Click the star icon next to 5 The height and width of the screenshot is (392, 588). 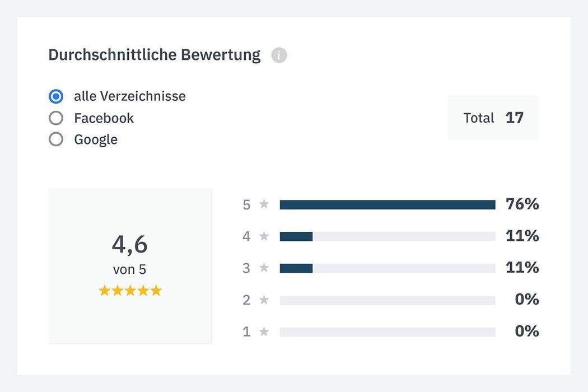(x=264, y=204)
